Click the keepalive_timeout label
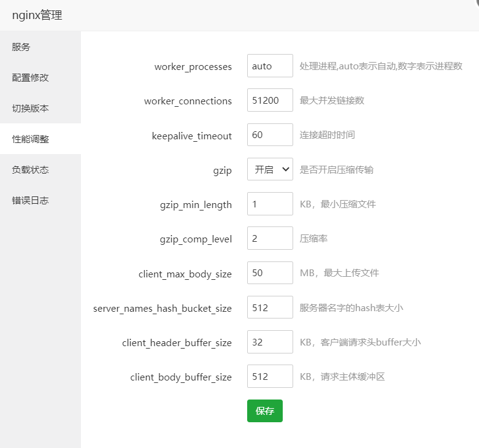Screen dimensions: 479x448 click(x=192, y=136)
